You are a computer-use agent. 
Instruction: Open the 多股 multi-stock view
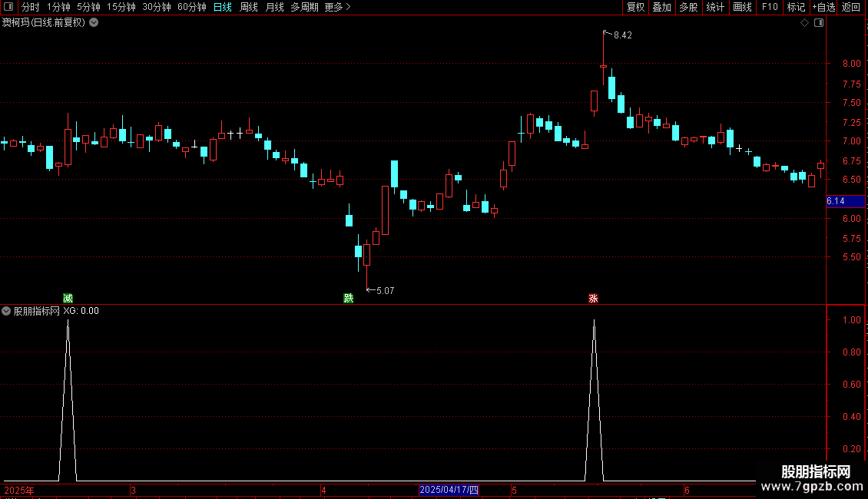(x=688, y=7)
